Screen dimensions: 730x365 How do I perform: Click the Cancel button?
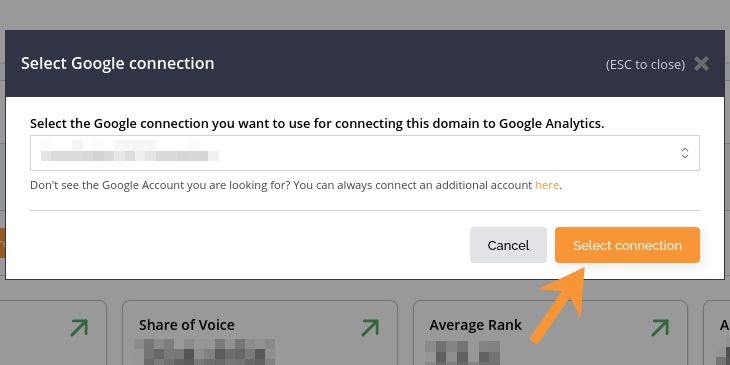click(508, 245)
